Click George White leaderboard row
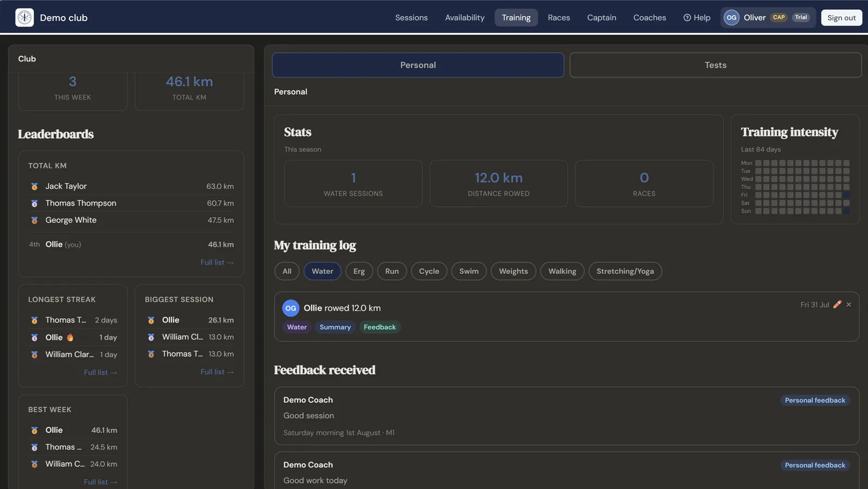This screenshot has height=489, width=868. 131,220
